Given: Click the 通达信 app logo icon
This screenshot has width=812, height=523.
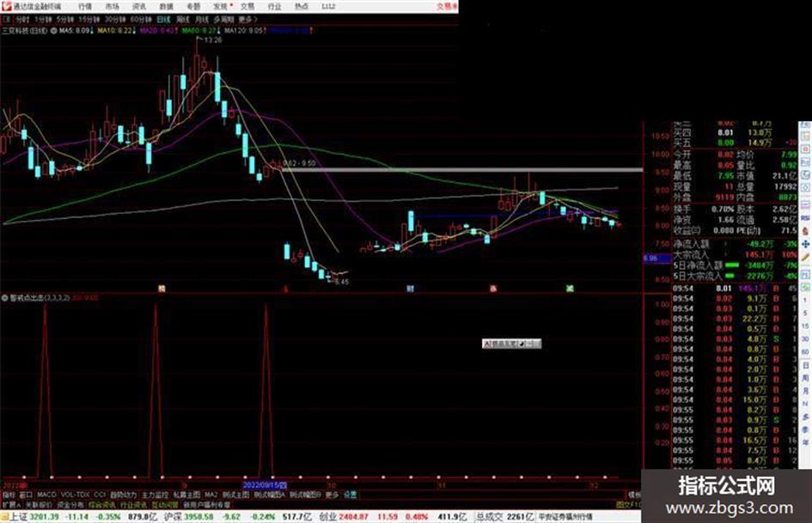Looking at the screenshot, I should (6, 6).
